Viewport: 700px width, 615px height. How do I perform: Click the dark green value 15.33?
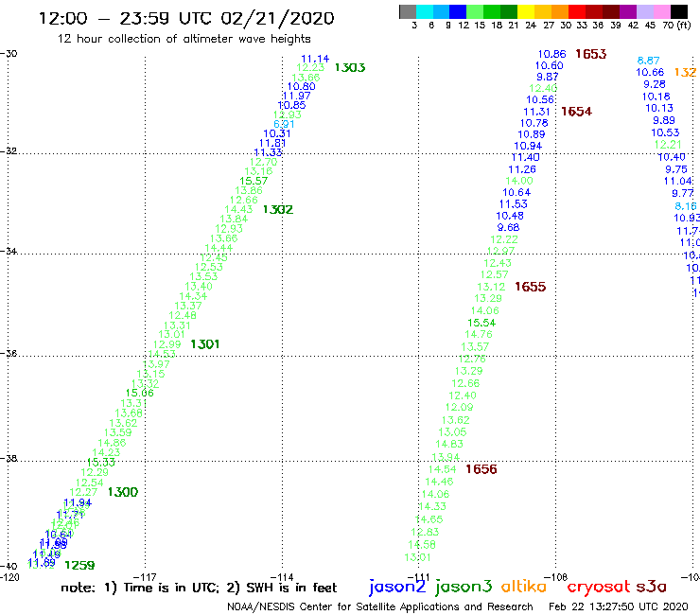[x=101, y=463]
